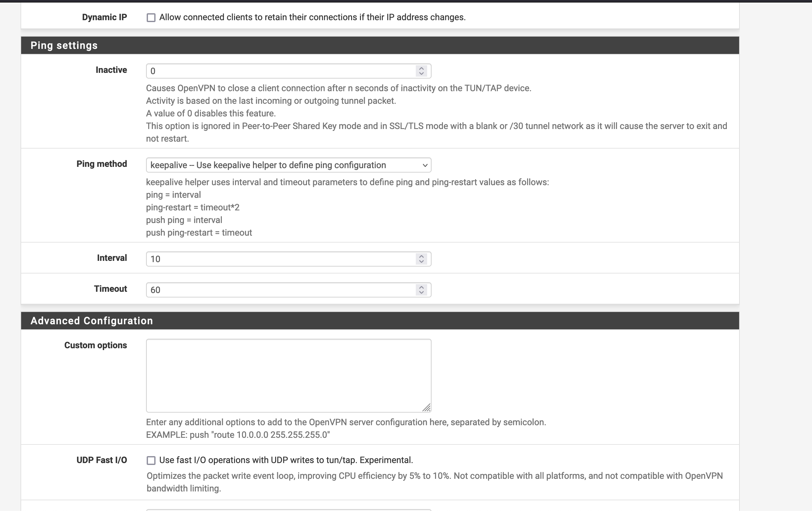Decrease the Inactive value with down arrow
Viewport: 812px width, 511px height.
coord(421,74)
